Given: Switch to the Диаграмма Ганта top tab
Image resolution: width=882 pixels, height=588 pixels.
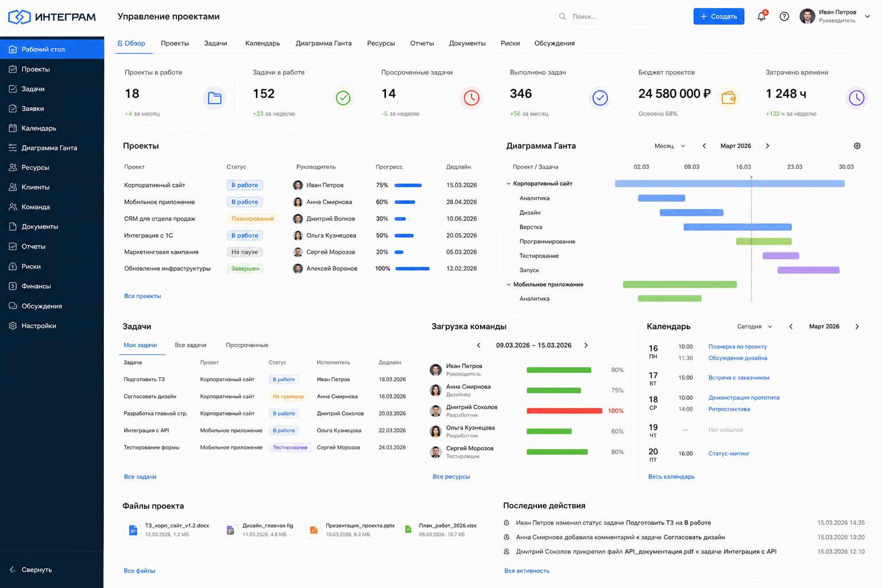Looking at the screenshot, I should [323, 44].
